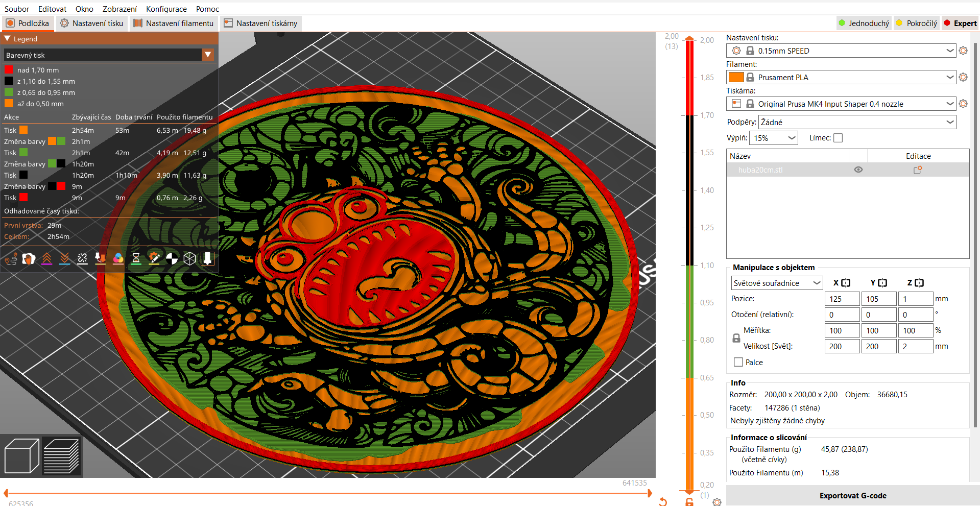Toggle tool changes icon in legend toolbar
The width and height of the screenshot is (980, 506).
pyautogui.click(x=101, y=259)
